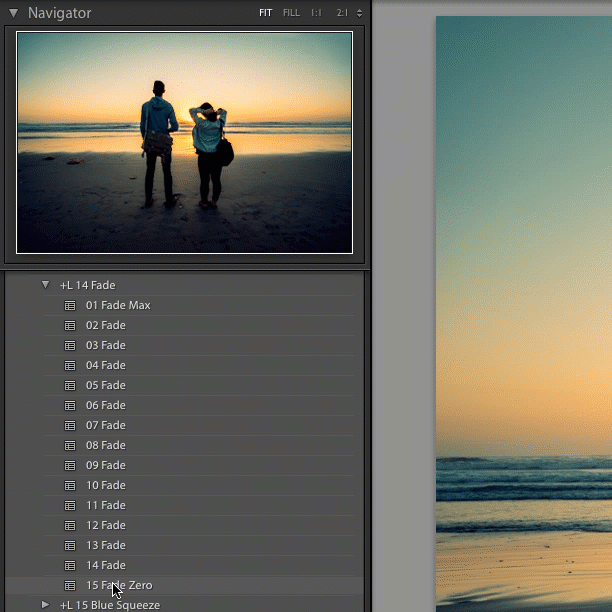
Task: Click the preset icon beside 05 Fade
Action: pos(70,385)
